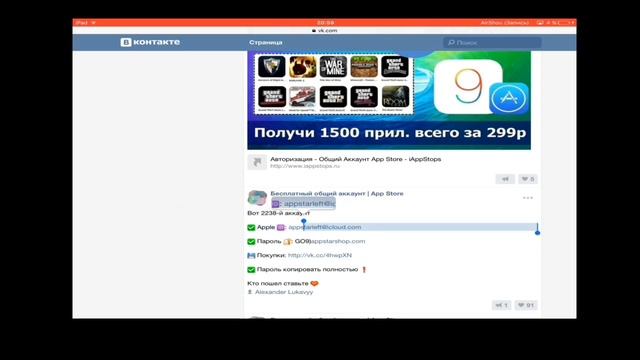Tap the App Store icon in banner
The width and height of the screenshot is (640, 360).
509,98
